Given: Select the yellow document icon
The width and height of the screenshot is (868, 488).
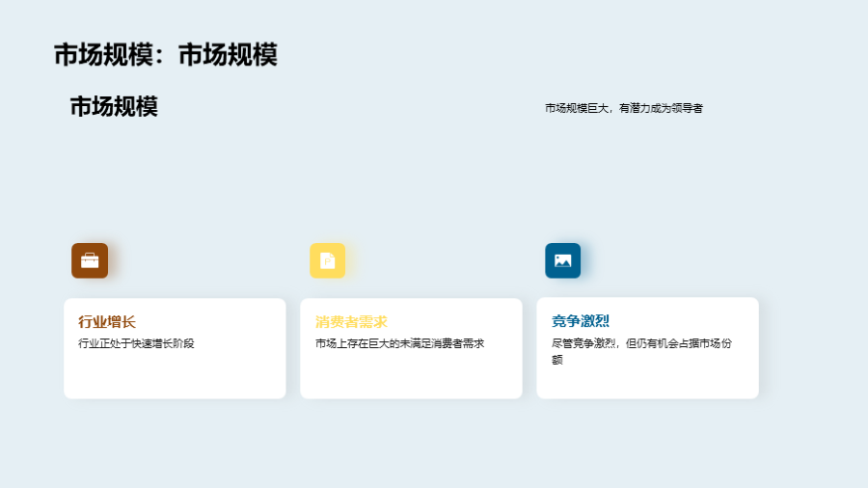Looking at the screenshot, I should pyautogui.click(x=327, y=260).
